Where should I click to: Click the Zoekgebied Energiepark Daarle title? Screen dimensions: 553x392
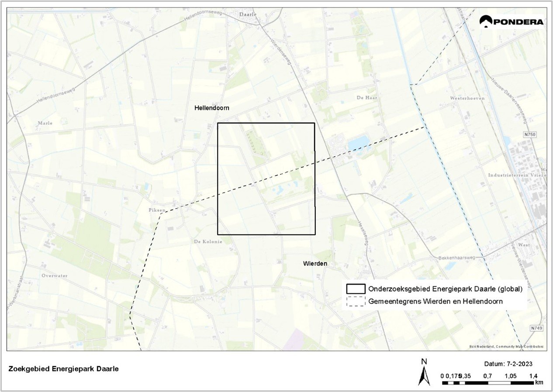(x=63, y=369)
